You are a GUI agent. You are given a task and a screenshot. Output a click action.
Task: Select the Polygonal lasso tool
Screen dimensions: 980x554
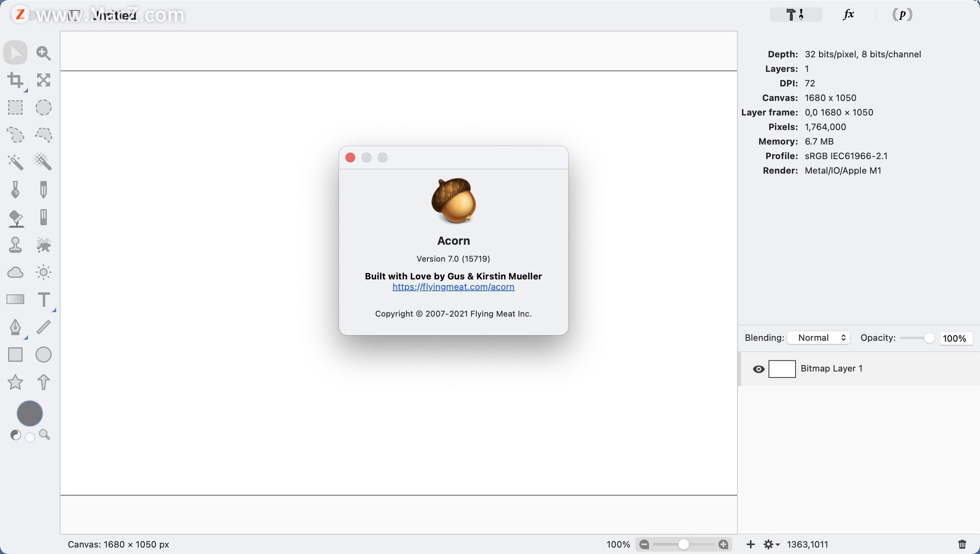(x=43, y=135)
